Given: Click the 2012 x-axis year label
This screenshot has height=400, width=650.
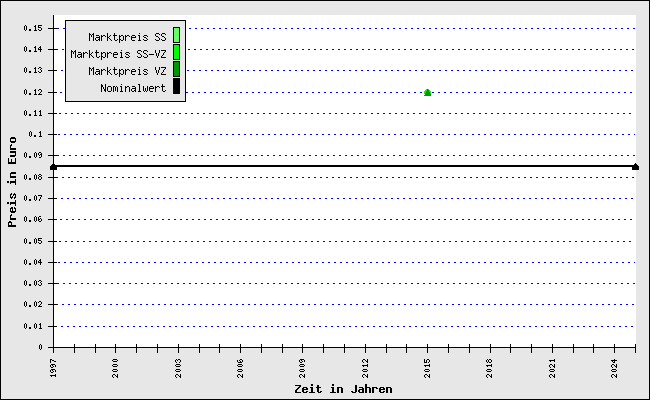Looking at the screenshot, I should coord(365,368).
